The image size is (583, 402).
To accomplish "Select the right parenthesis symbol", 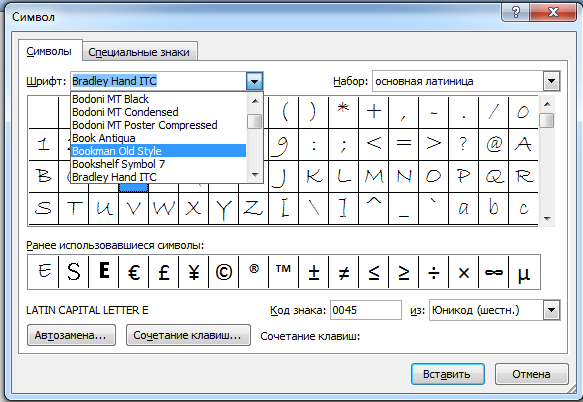I will (313, 112).
